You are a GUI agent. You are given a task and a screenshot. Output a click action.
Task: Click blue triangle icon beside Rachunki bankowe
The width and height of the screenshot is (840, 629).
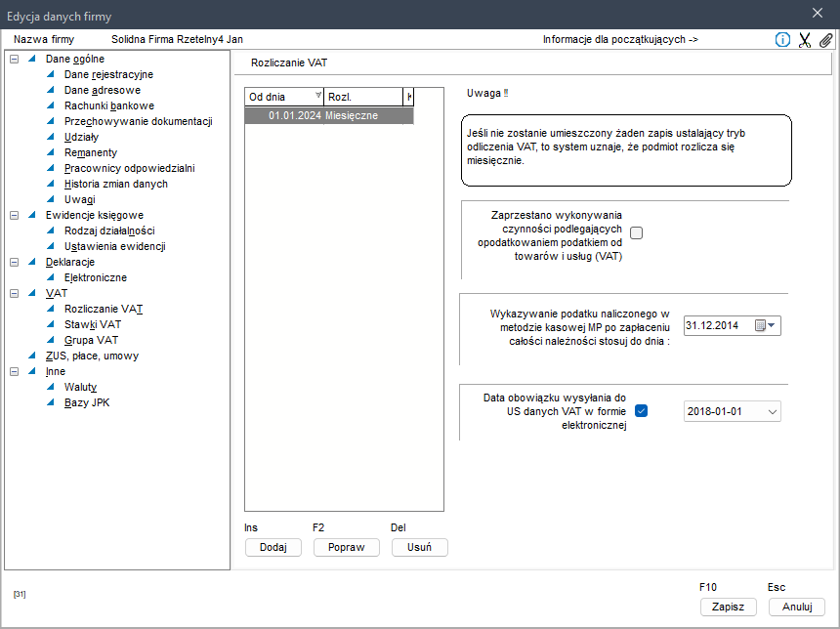[51, 105]
